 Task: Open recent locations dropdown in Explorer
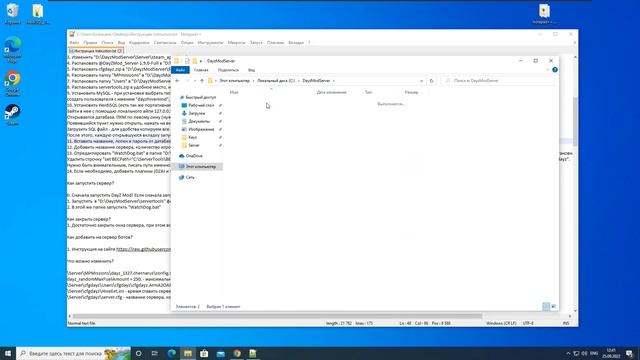195,81
